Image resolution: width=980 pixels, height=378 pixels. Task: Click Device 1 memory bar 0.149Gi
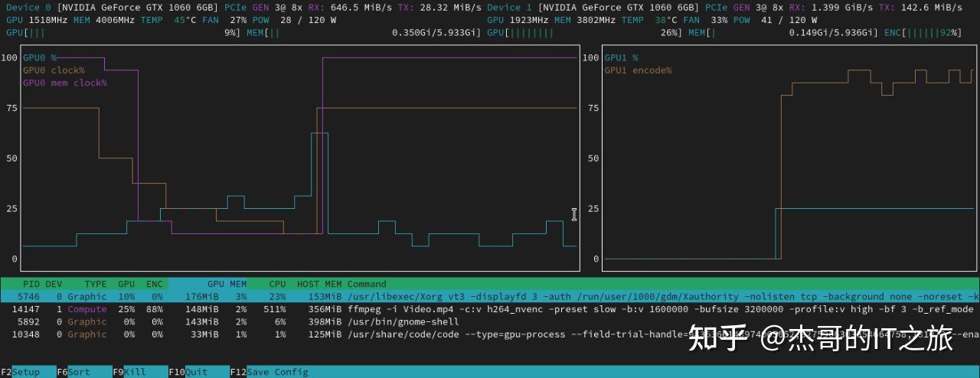783,33
